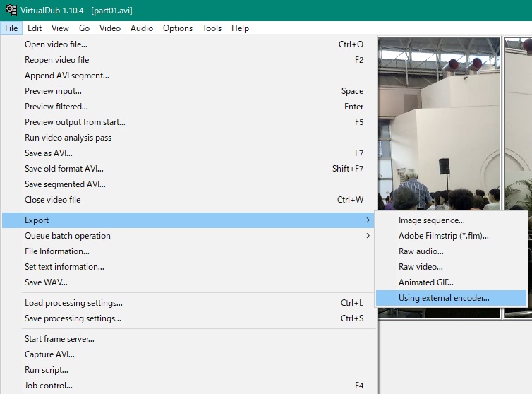Open the Tools menu
This screenshot has width=532, height=394.
tap(212, 28)
